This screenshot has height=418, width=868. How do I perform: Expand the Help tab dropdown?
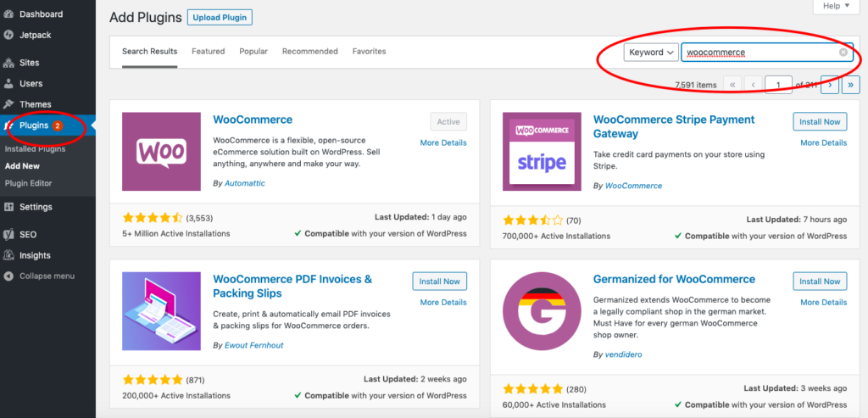[836, 6]
